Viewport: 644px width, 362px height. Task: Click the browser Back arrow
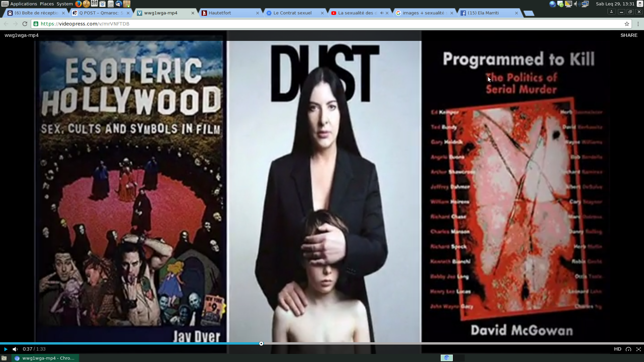click(6, 24)
